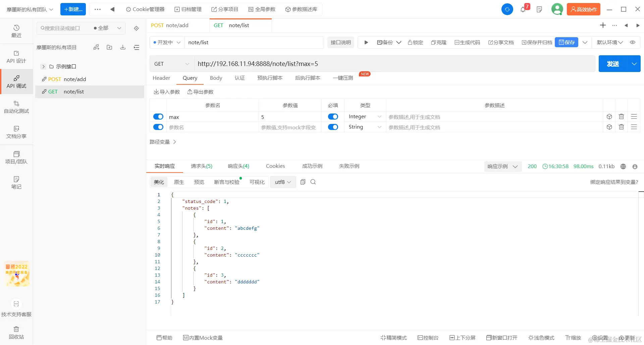644x345 pixels.
Task: Search within the response body
Action: [x=313, y=182]
